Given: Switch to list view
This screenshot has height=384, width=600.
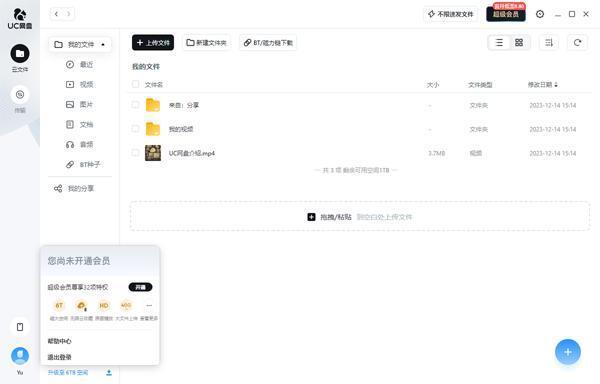Looking at the screenshot, I should [499, 42].
